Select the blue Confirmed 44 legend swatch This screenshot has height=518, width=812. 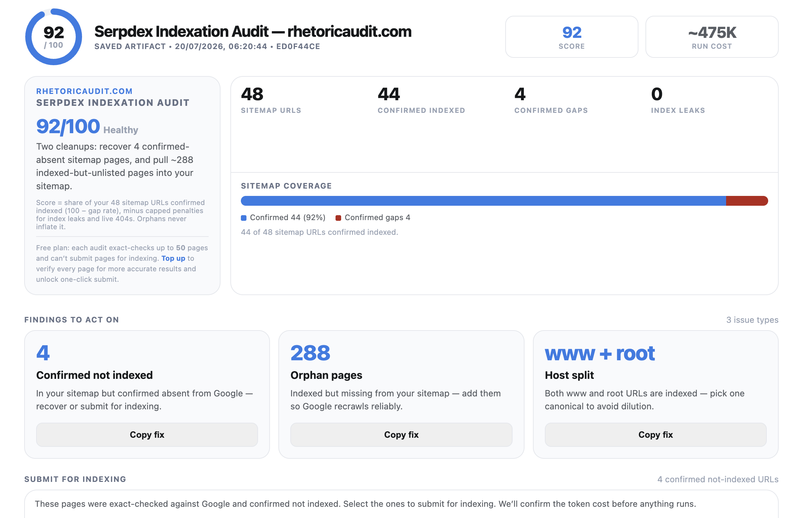pyautogui.click(x=244, y=218)
